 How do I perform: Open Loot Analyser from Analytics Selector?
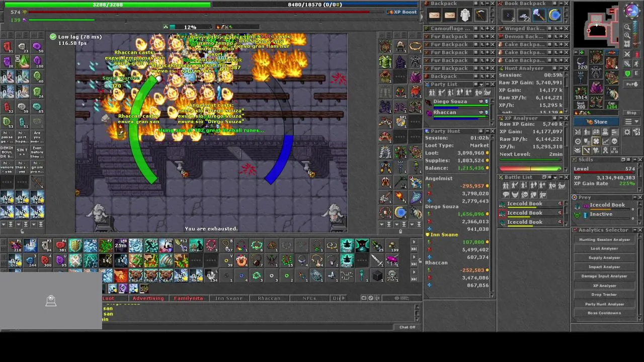[604, 248]
